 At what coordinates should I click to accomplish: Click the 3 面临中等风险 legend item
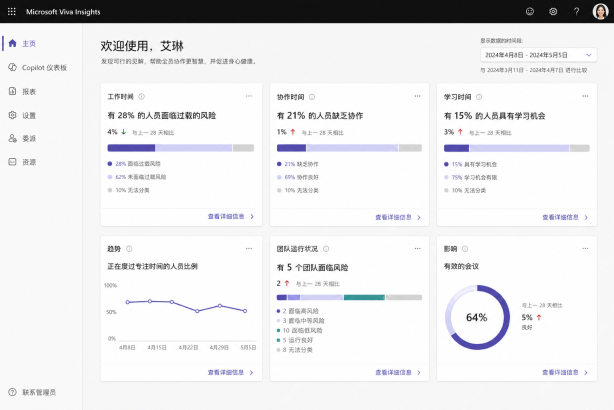300,320
